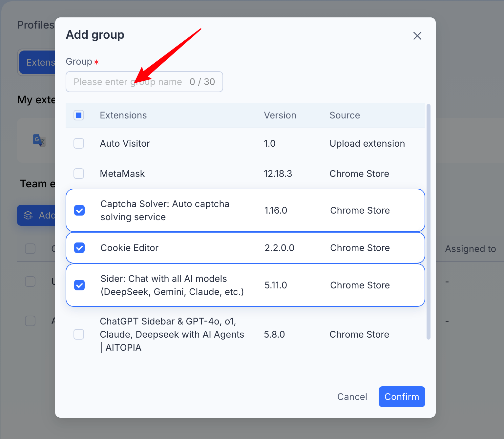Click the Cookie Editor extension name
The image size is (504, 439).
(129, 248)
